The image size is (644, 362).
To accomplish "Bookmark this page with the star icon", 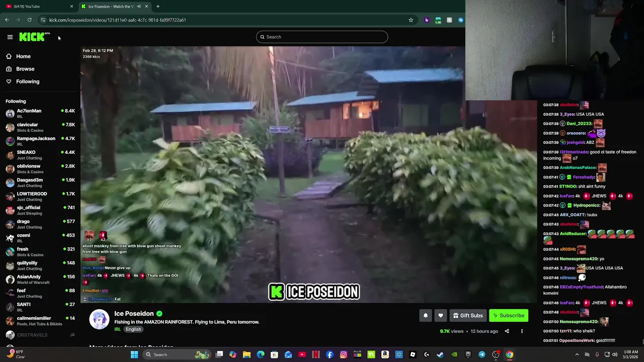I will (x=411, y=20).
